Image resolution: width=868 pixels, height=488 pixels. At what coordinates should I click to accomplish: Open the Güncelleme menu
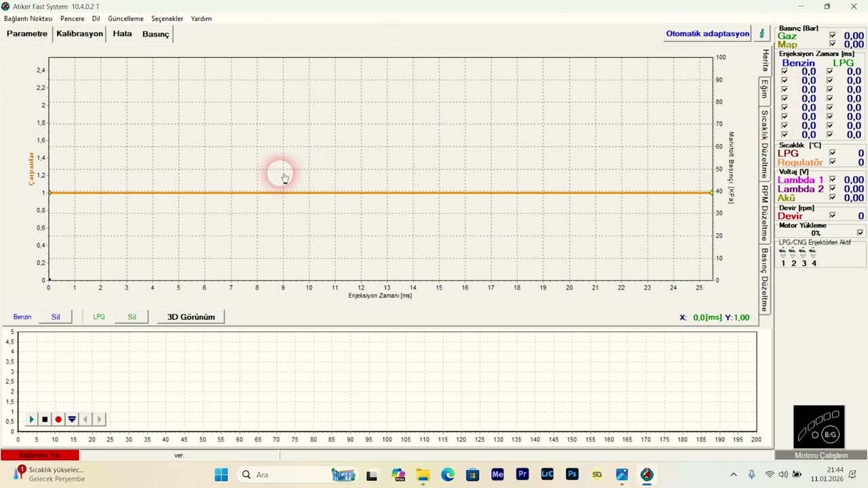pyautogui.click(x=125, y=19)
